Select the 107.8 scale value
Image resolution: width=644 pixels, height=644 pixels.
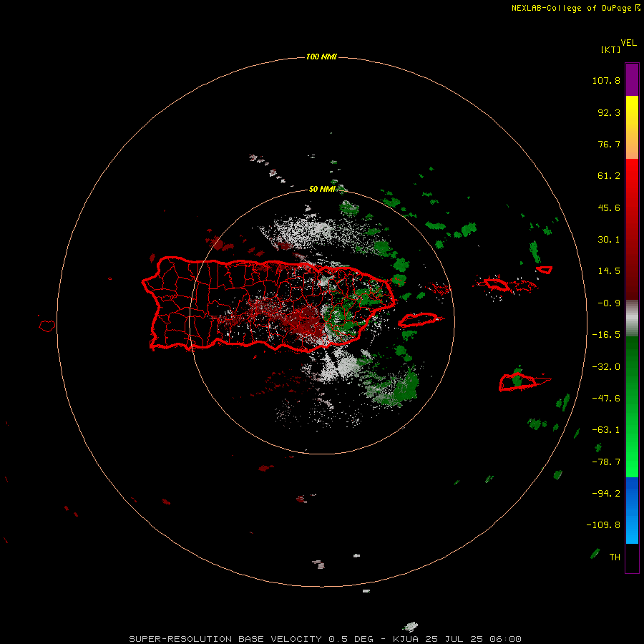pos(606,80)
